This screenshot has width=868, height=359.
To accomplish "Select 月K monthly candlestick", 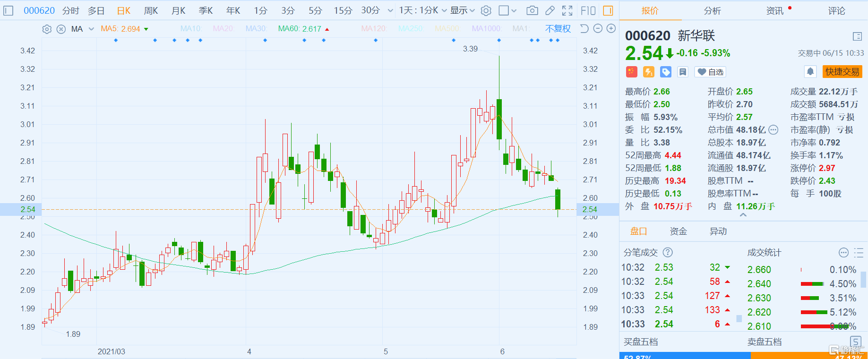I will 179,10.
